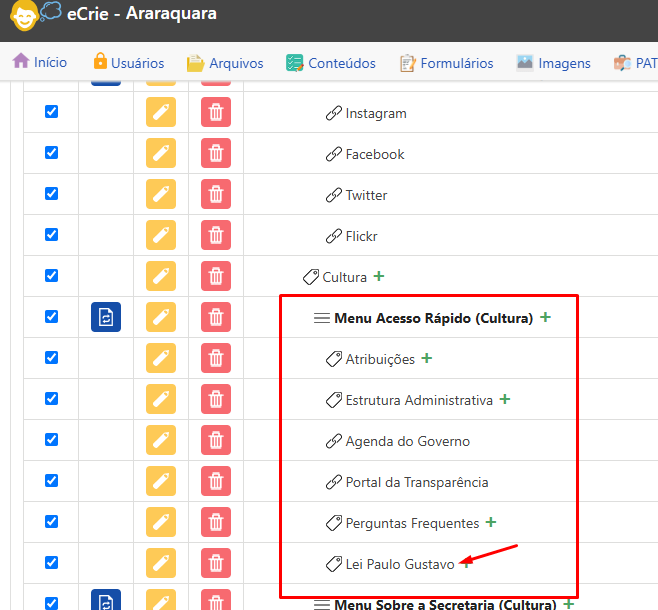Uncheck the Instagram row checkbox
This screenshot has height=610, width=658.
[x=52, y=112]
